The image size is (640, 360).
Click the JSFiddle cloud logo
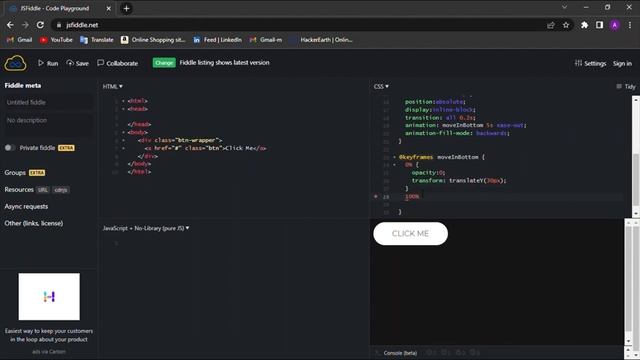click(16, 63)
